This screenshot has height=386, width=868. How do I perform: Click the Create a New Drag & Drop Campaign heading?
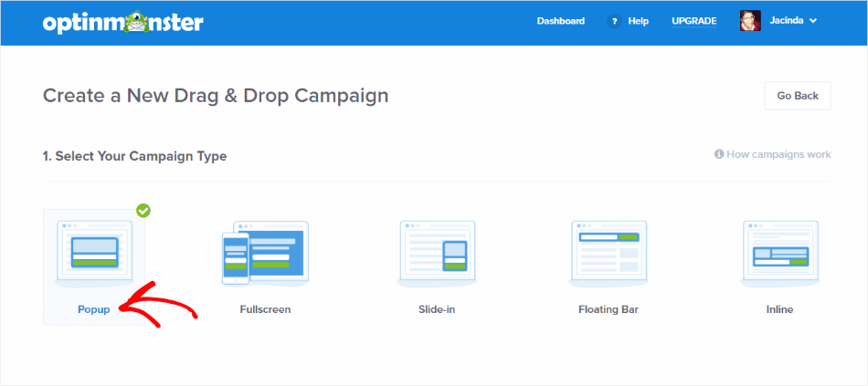point(216,96)
